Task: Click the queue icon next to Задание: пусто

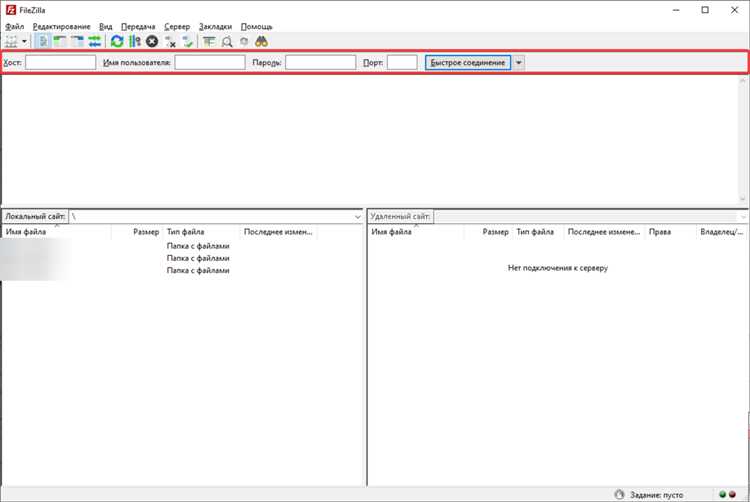Action: (x=619, y=495)
